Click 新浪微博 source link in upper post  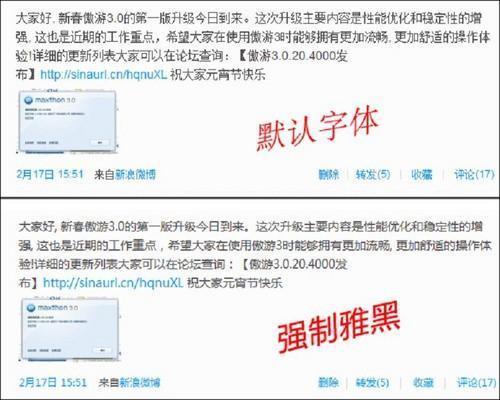(x=135, y=174)
